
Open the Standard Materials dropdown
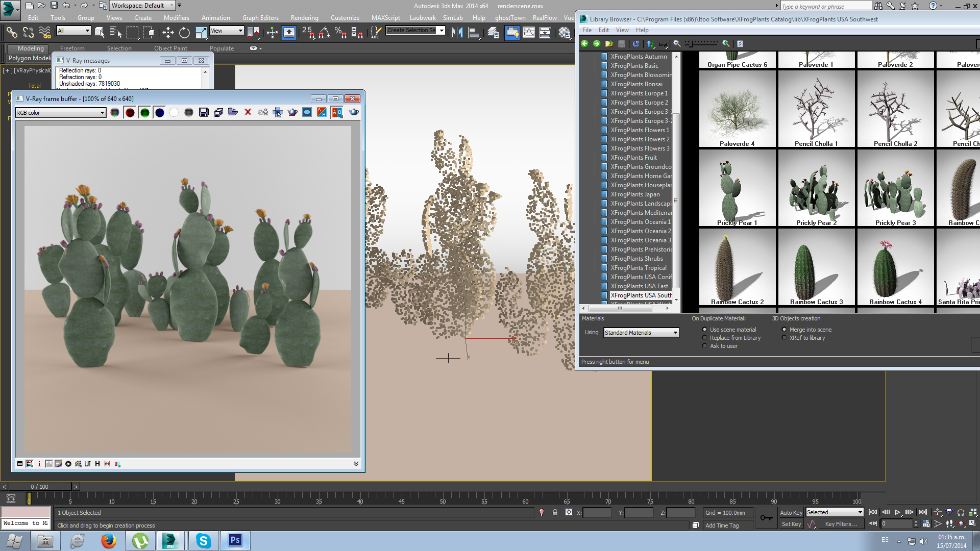tap(641, 333)
